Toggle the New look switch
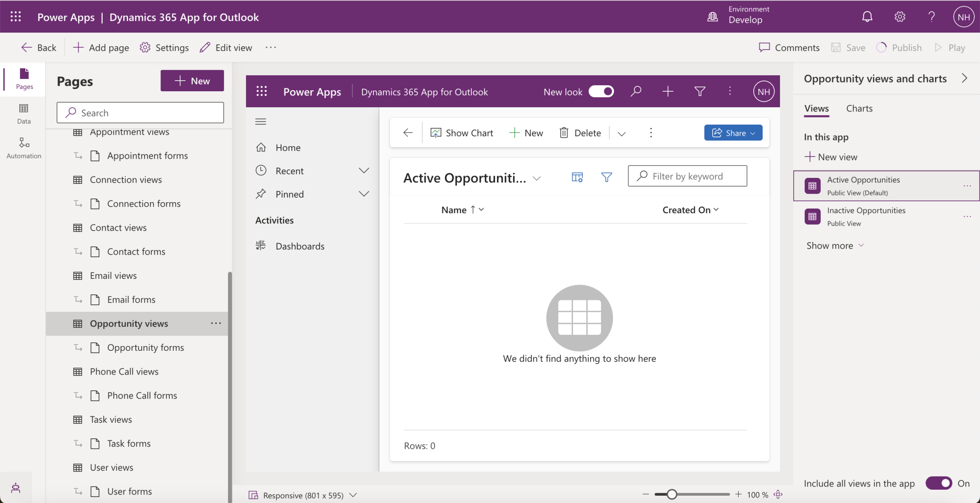The height and width of the screenshot is (503, 980). (601, 91)
